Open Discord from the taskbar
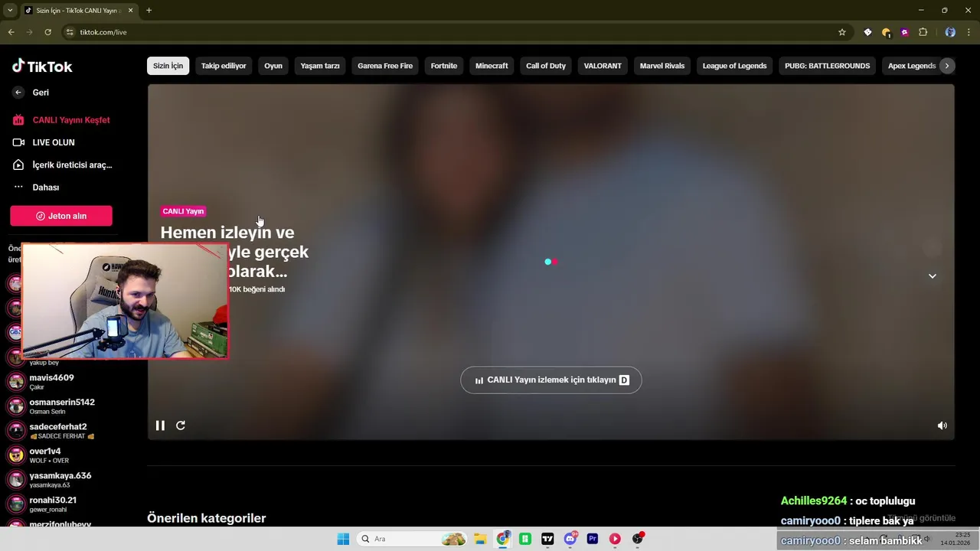The image size is (980, 551). [x=570, y=539]
